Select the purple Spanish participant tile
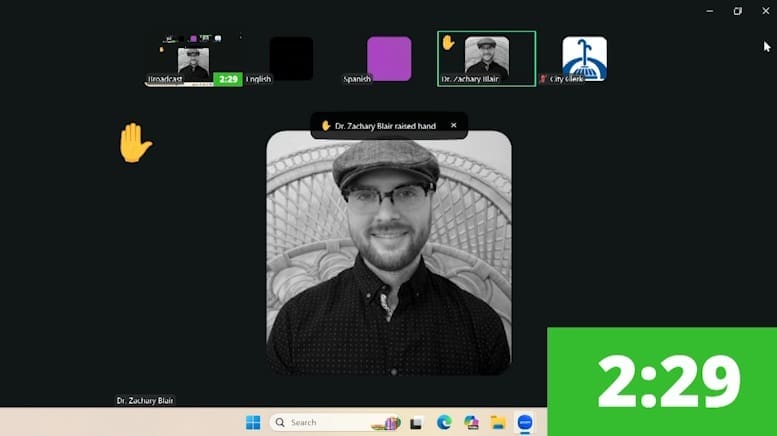The image size is (777, 436). (389, 59)
